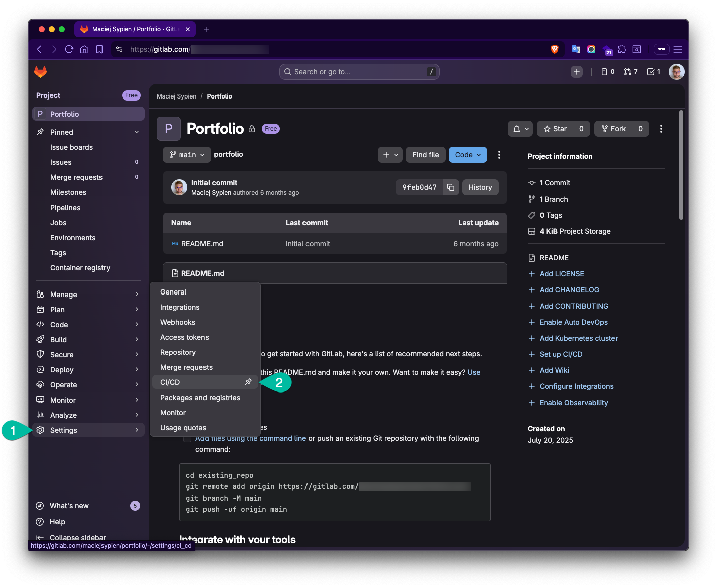This screenshot has width=717, height=588.
Task: Open the to-do list icon
Action: (650, 71)
